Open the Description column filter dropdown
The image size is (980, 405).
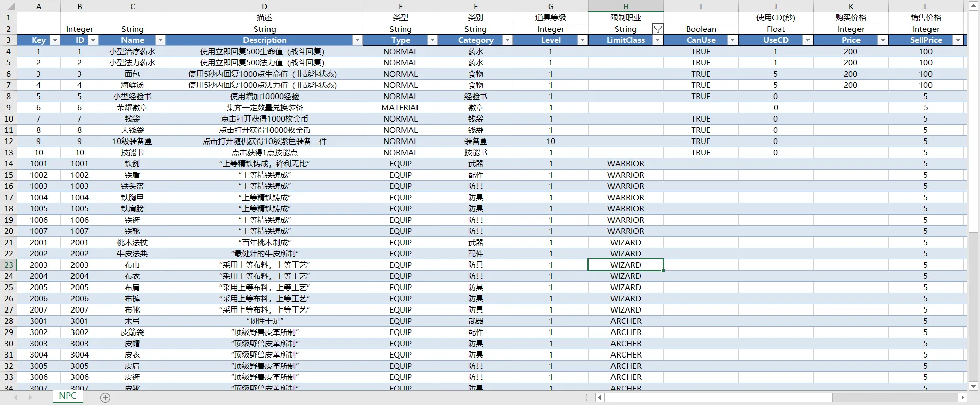click(x=357, y=40)
